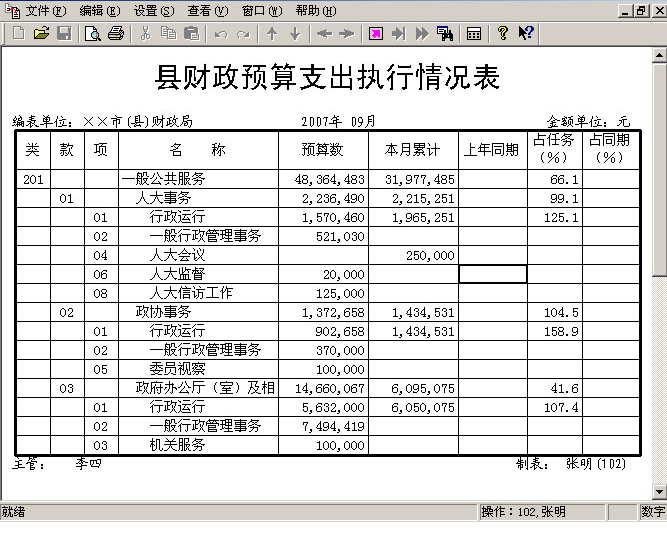This screenshot has width=667, height=540.
Task: Copy using the copy toolbar icon
Action: [x=168, y=33]
